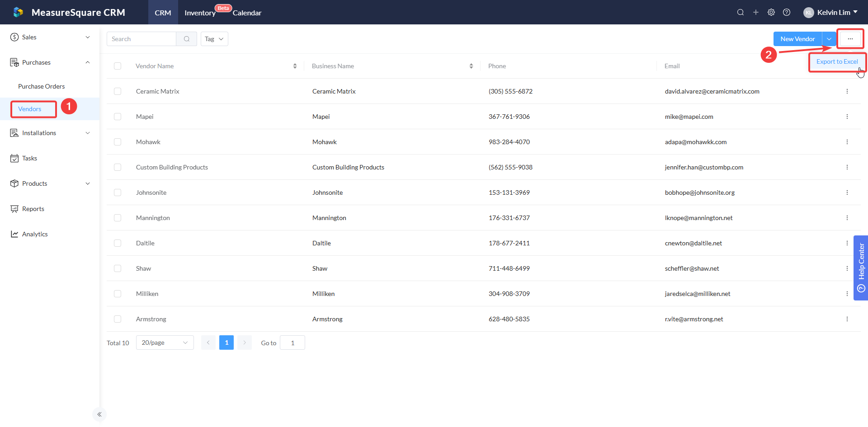This screenshot has width=868, height=427.
Task: Open row actions for Mohawk
Action: pos(847,142)
